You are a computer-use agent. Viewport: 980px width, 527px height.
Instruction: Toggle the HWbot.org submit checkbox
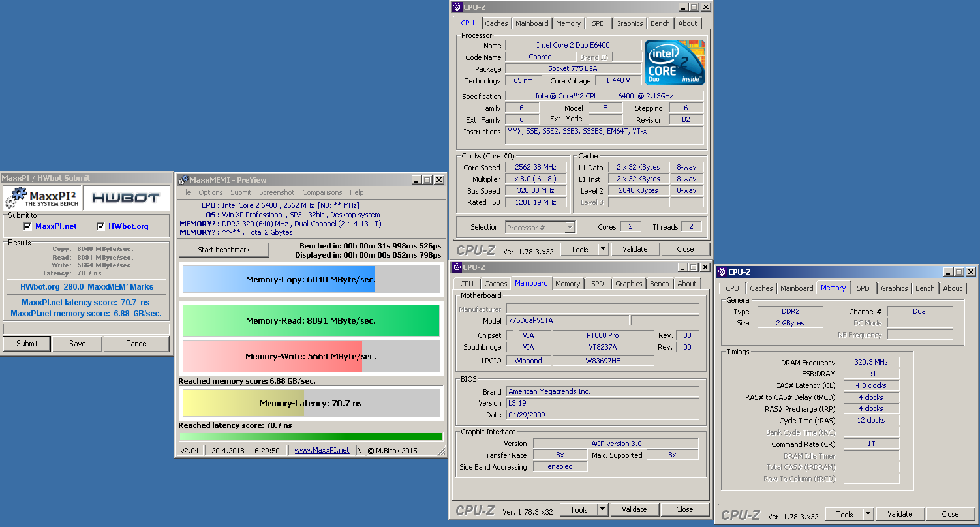(x=100, y=226)
